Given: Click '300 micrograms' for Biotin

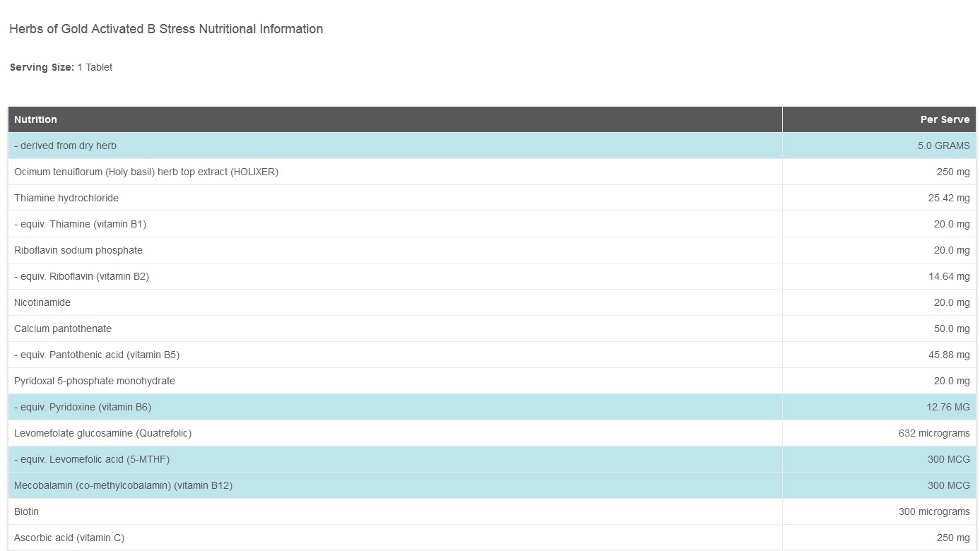Looking at the screenshot, I should pos(934,511).
